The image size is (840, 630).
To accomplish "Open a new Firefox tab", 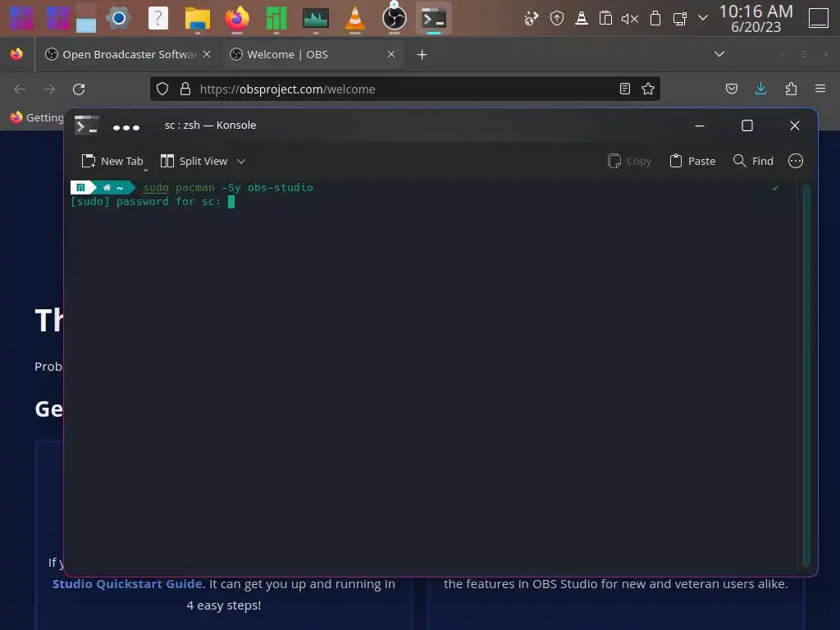I will [422, 55].
